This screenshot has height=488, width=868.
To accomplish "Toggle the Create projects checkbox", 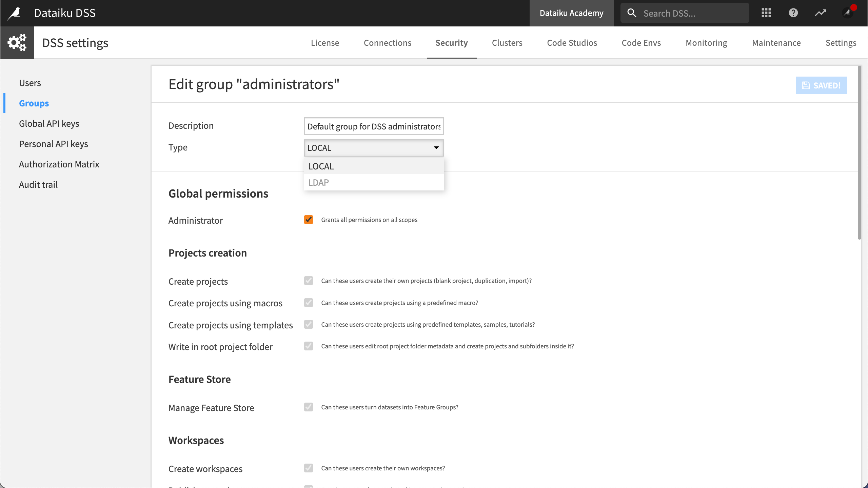I will tap(308, 281).
